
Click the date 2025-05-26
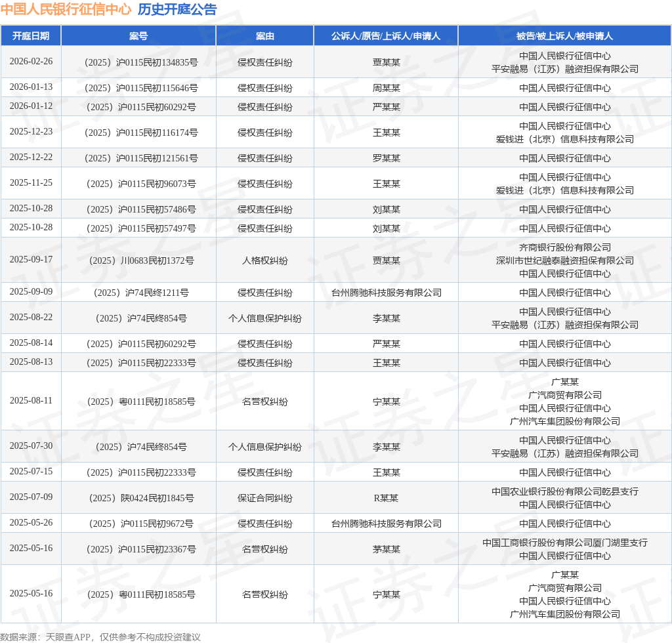(31, 523)
